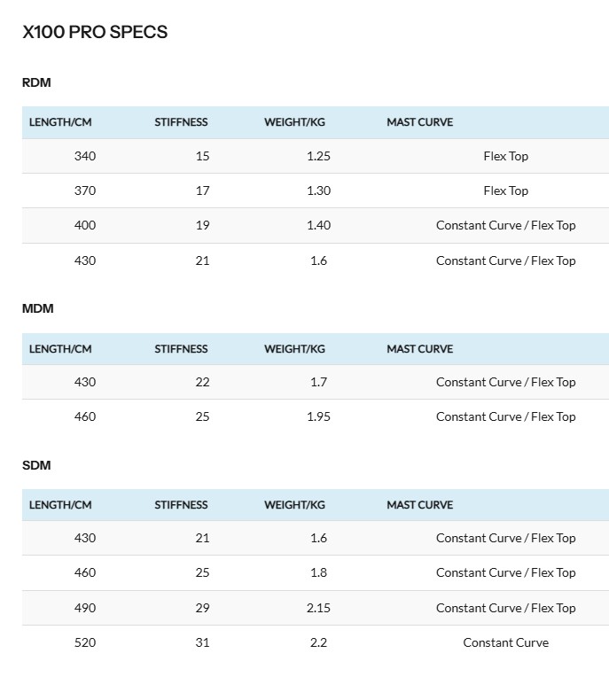Click WEIGHT/KG header in the SDM table
609x700 pixels.
pos(294,505)
